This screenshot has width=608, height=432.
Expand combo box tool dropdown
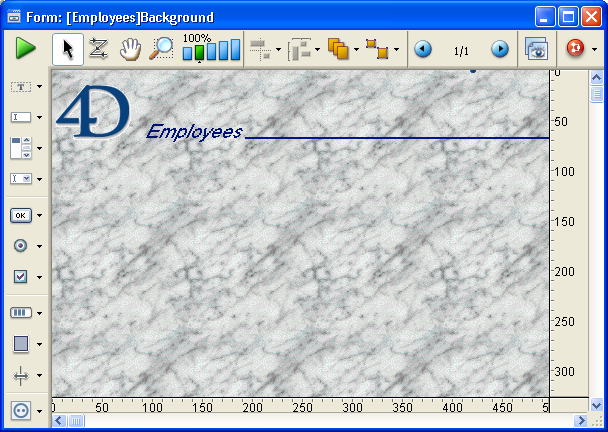(x=40, y=179)
